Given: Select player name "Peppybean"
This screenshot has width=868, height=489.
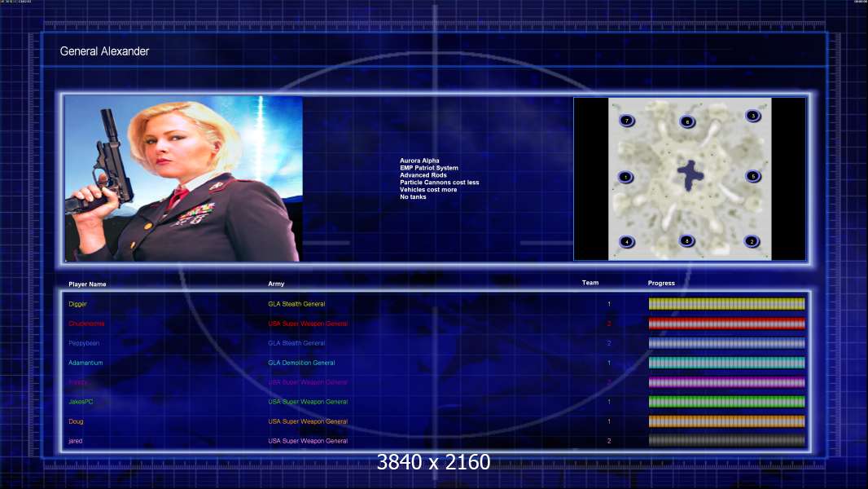Looking at the screenshot, I should (x=84, y=343).
